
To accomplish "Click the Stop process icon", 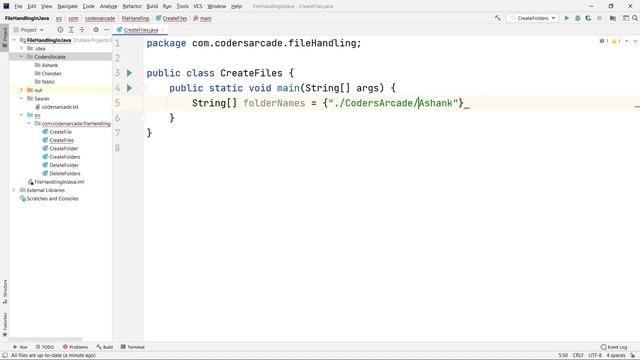I will click(x=599, y=18).
